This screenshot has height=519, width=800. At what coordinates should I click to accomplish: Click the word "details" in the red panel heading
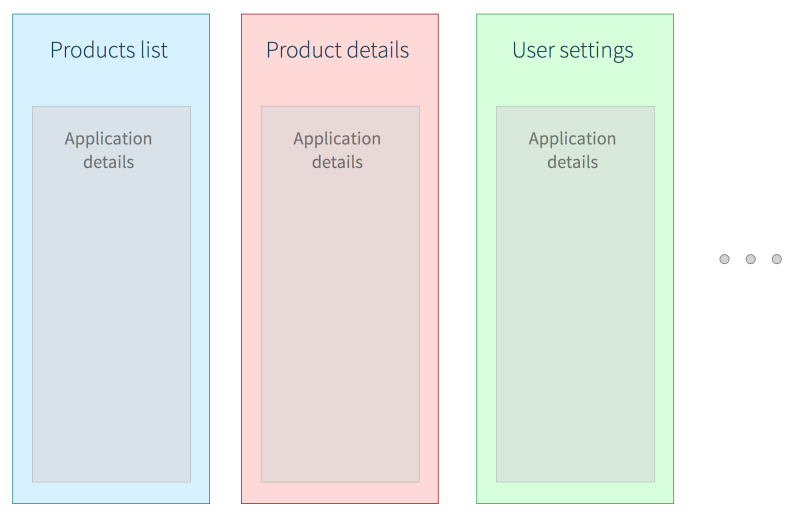pyautogui.click(x=375, y=50)
